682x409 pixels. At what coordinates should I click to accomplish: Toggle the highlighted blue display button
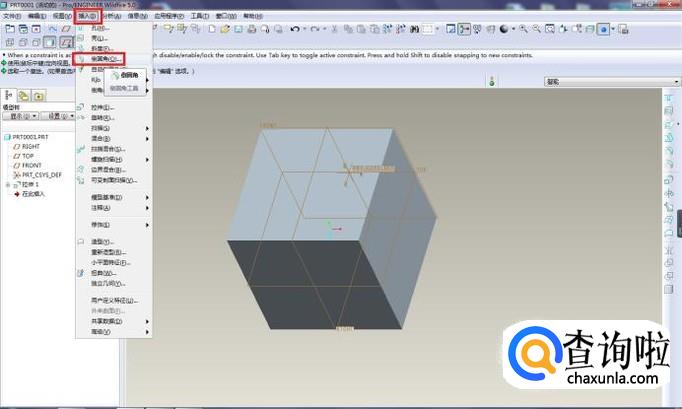point(605,29)
